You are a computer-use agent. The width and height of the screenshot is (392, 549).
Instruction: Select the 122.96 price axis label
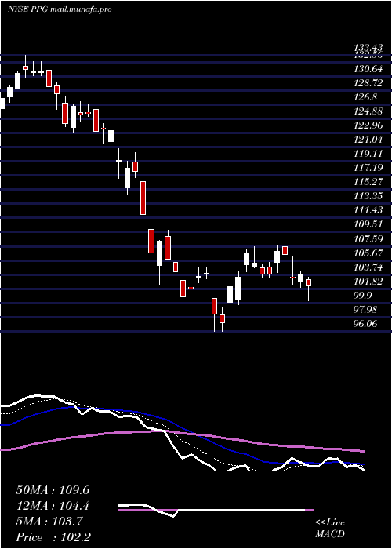tap(367, 125)
